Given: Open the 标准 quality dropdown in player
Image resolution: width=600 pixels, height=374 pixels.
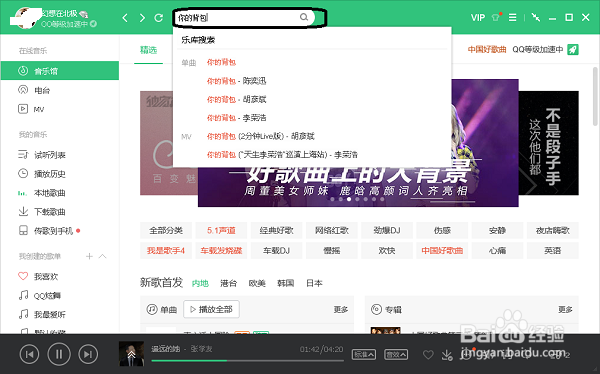Looking at the screenshot, I should pos(364,354).
